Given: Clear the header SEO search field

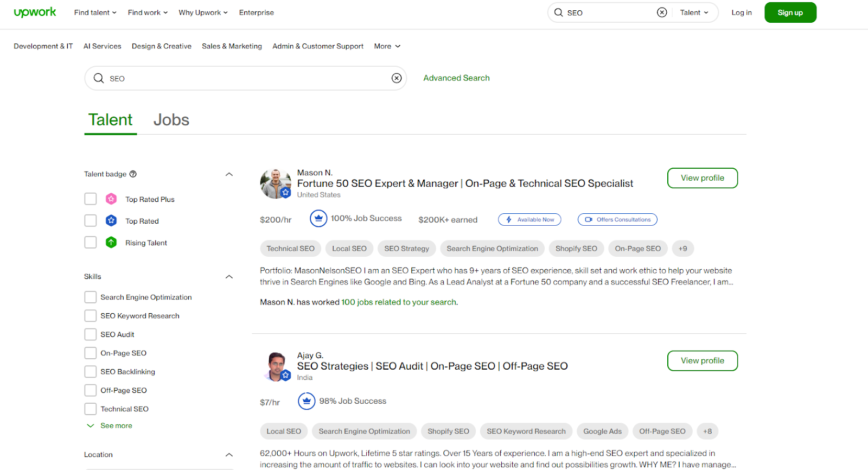Looking at the screenshot, I should (662, 12).
